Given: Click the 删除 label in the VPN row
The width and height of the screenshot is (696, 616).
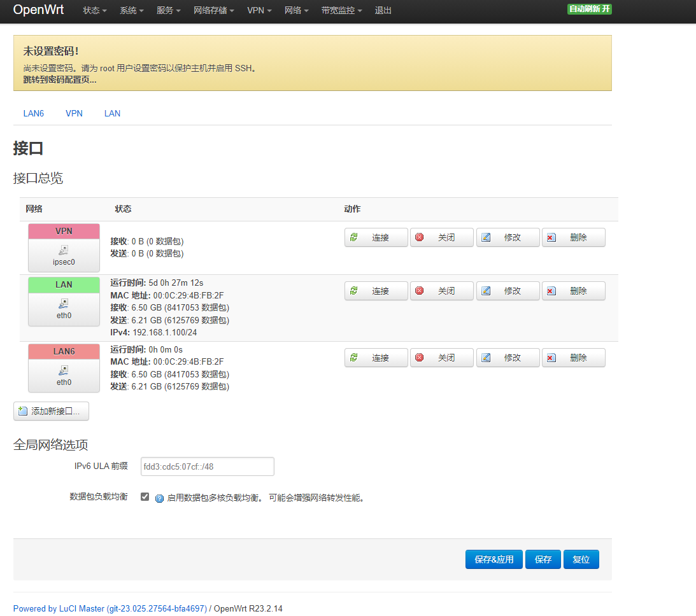Looking at the screenshot, I should tap(578, 238).
